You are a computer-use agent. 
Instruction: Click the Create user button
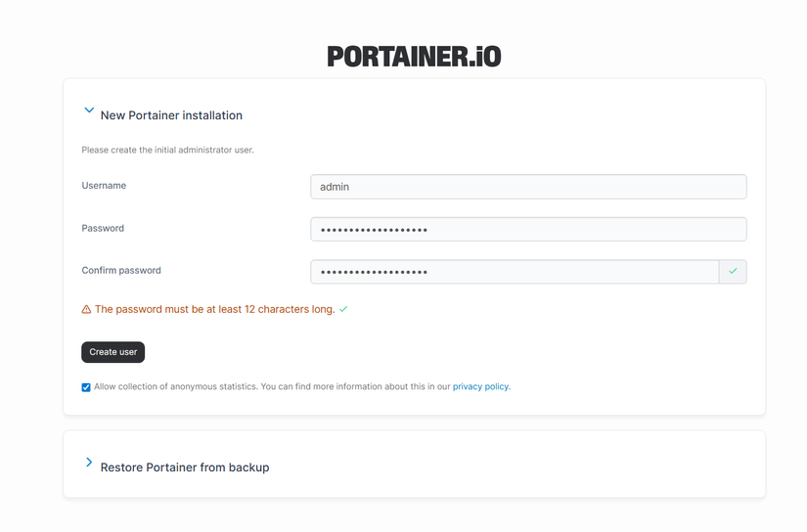click(x=112, y=352)
